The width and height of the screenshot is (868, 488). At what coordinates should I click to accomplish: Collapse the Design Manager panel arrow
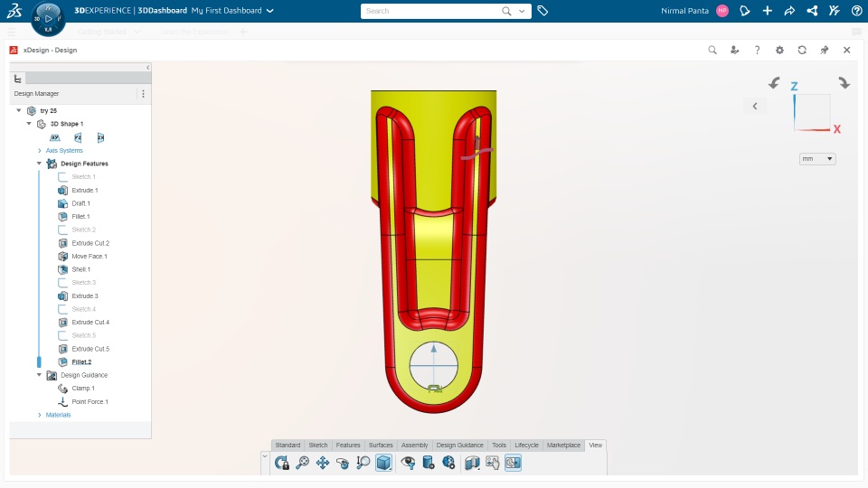point(147,68)
